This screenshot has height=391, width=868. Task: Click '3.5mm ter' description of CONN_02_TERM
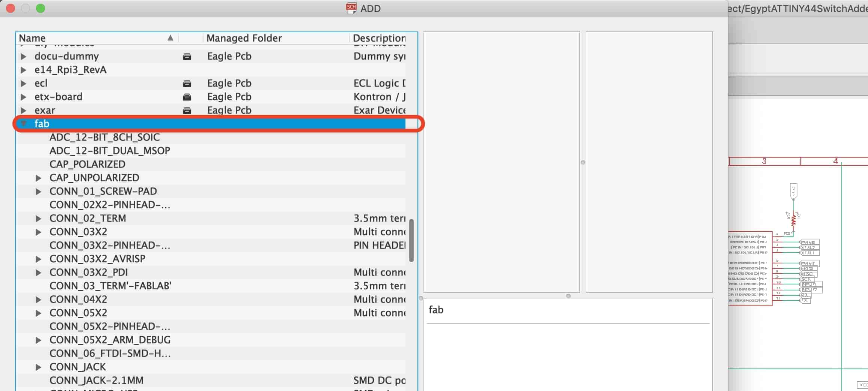379,218
